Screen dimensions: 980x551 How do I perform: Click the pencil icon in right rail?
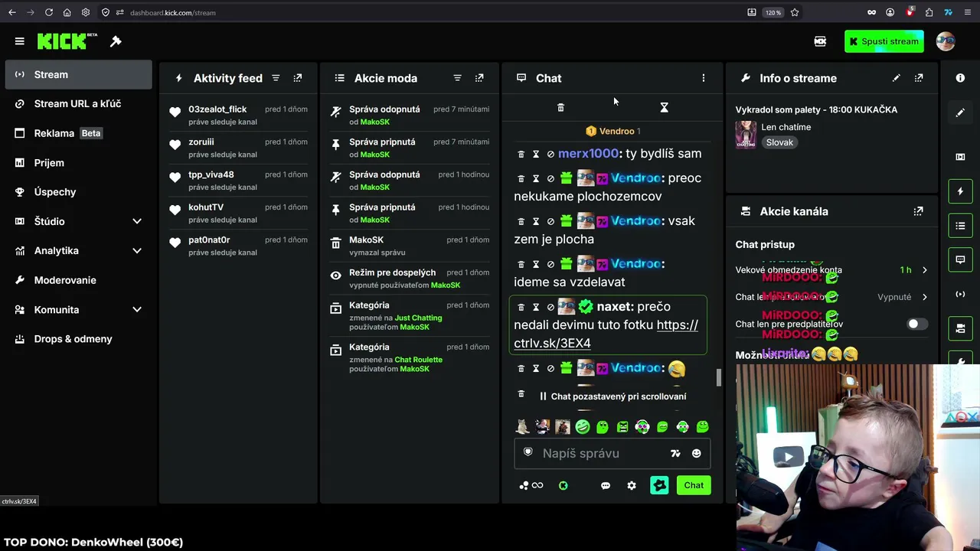[x=960, y=112]
